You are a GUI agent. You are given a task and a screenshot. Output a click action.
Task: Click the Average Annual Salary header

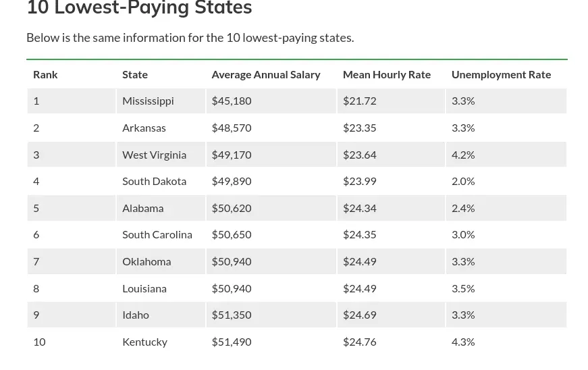point(266,74)
